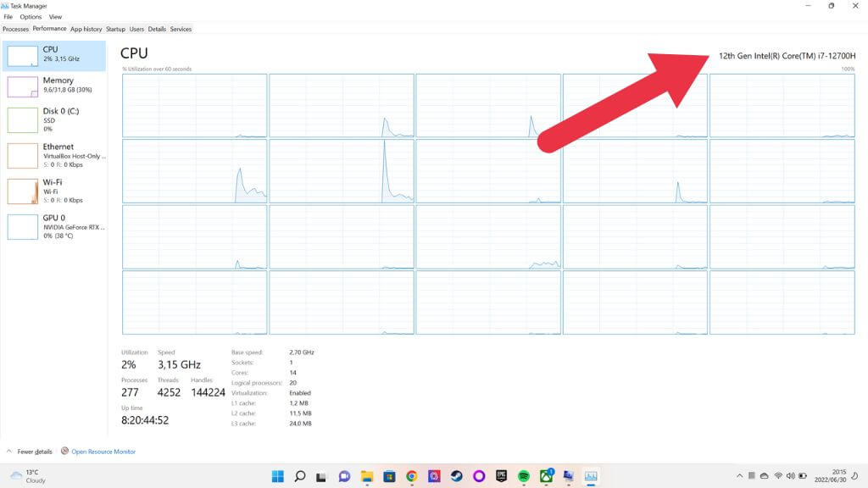
Task: Open Wi-Fi network tray icon
Action: point(778,476)
